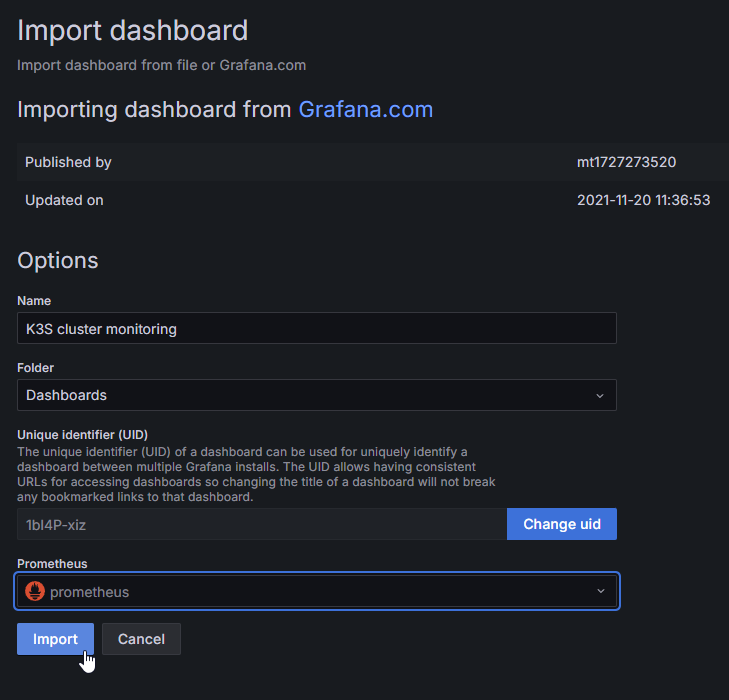The width and height of the screenshot is (729, 700).
Task: Click the Prometheus flame icon in data source selector
Action: pyautogui.click(x=35, y=592)
